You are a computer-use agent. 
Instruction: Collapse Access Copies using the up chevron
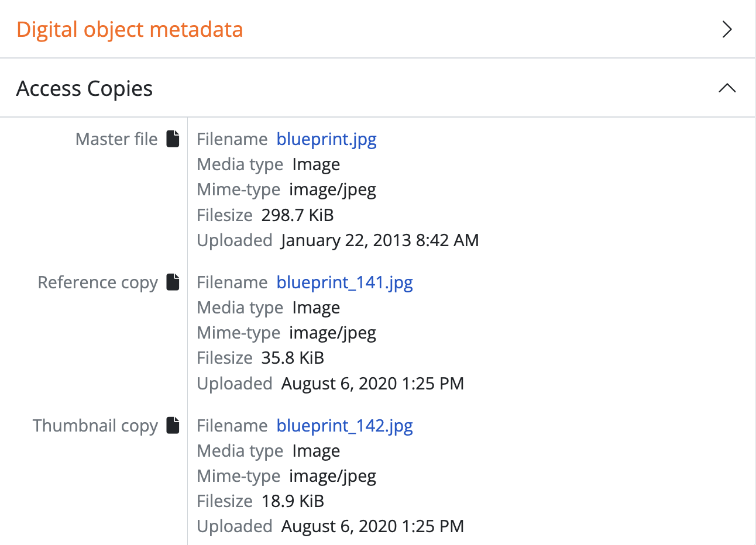[727, 88]
